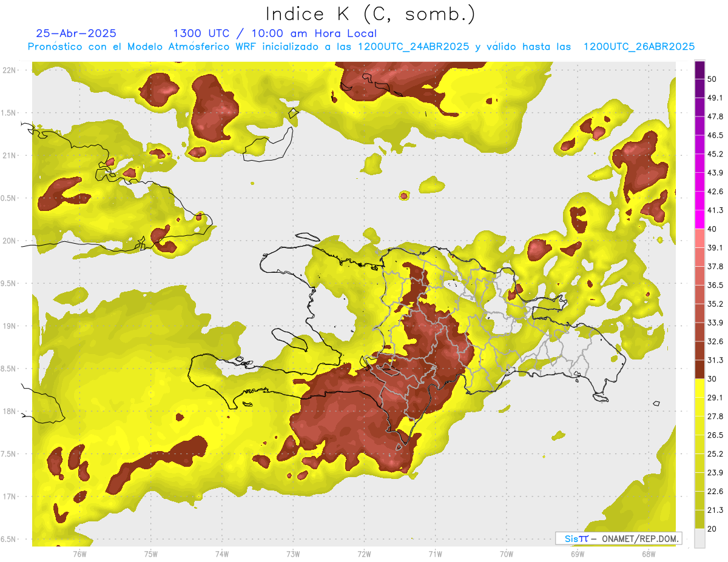Viewport: 728px width, 562px height.
Task: Click the olive legend color between 20 and 21.3
Action: tap(699, 519)
